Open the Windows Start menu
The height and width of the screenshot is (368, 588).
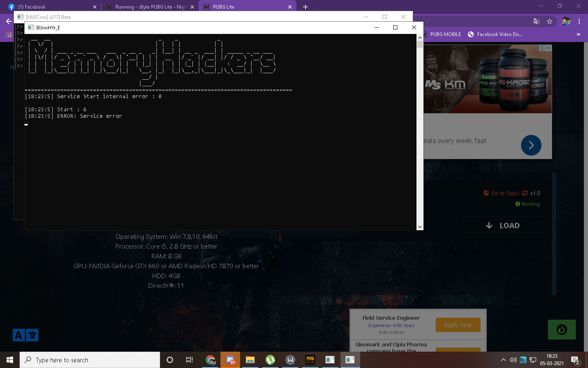tap(10, 360)
